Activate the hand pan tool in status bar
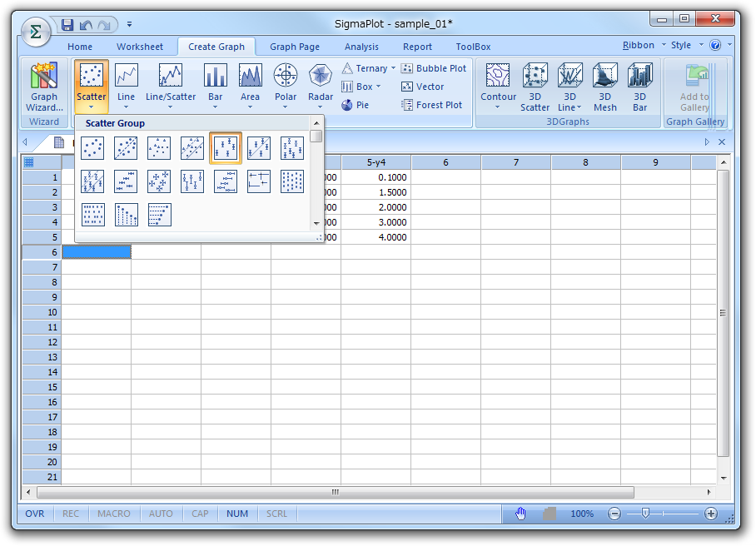 tap(520, 514)
